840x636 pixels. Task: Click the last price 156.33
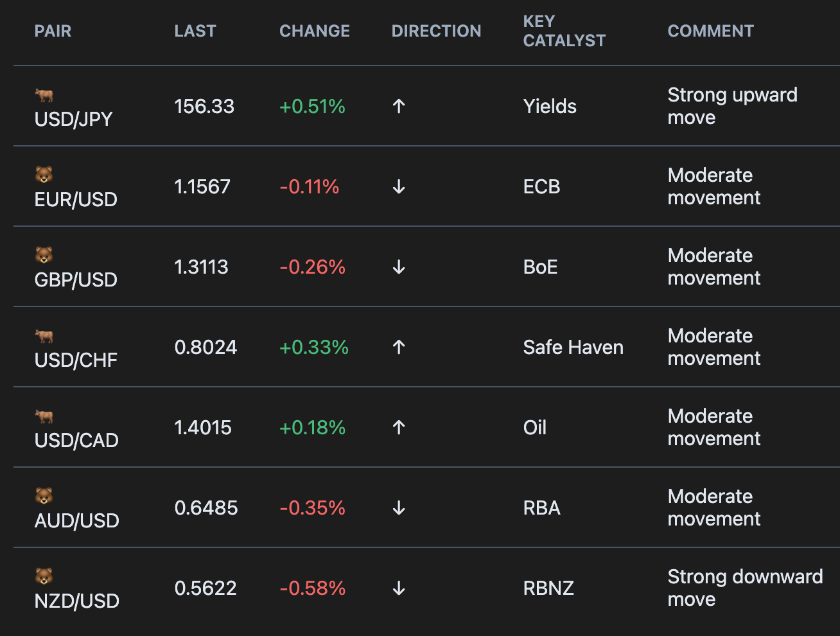click(x=204, y=107)
